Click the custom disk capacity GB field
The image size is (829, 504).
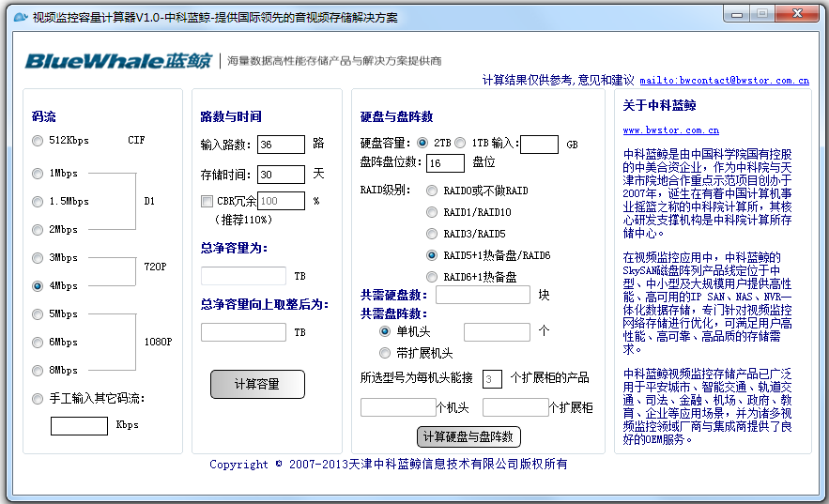[x=539, y=145]
